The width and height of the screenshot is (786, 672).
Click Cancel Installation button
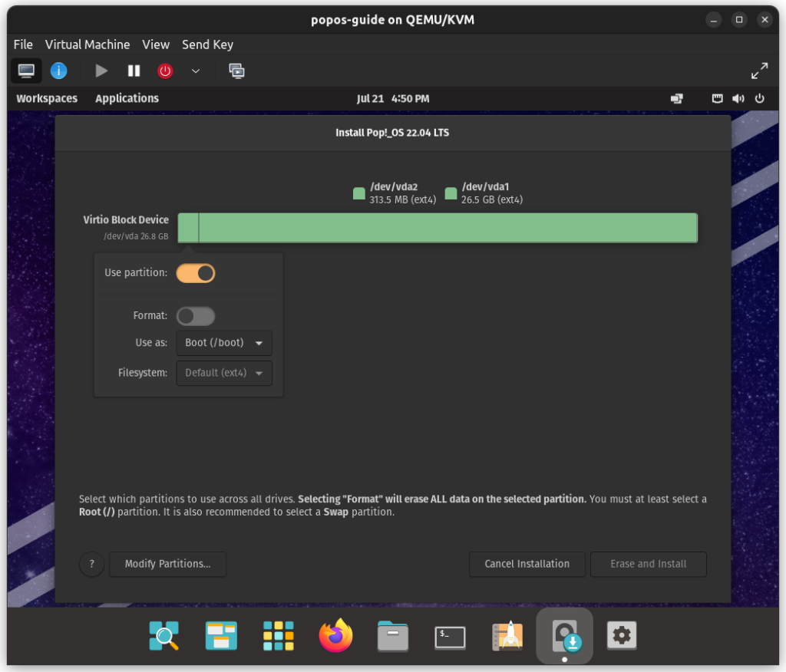(x=527, y=565)
